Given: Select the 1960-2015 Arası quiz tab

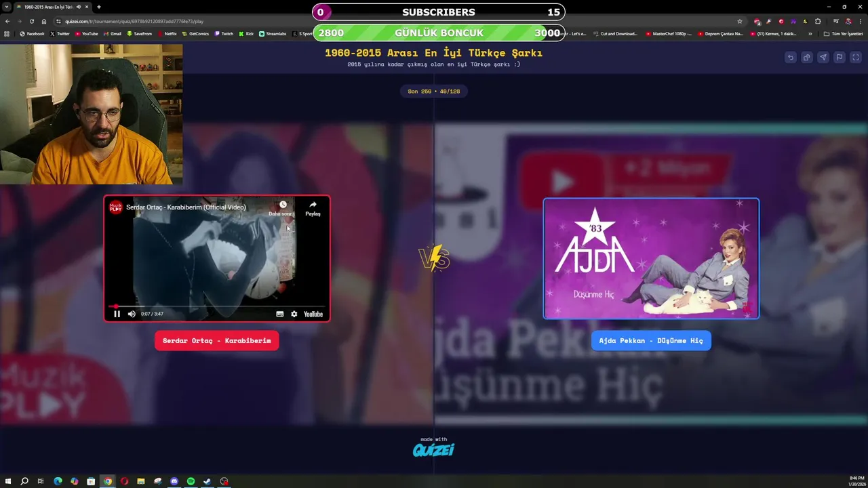Looking at the screenshot, I should (53, 7).
